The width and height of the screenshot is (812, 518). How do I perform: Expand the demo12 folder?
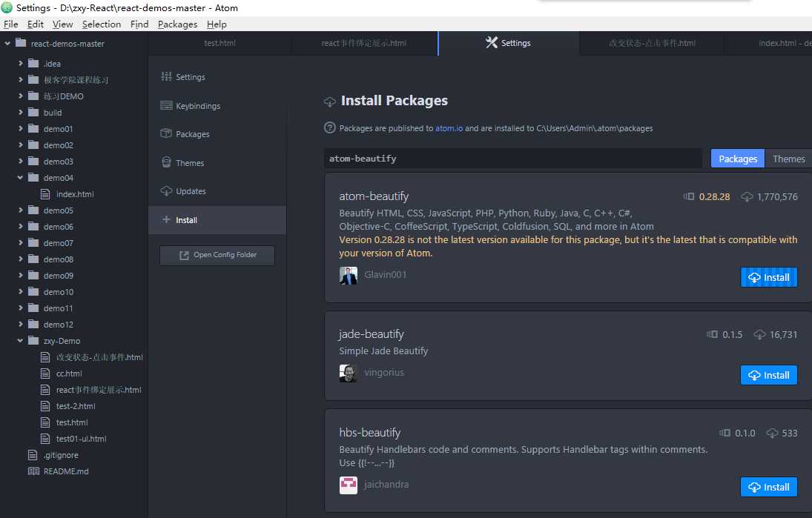20,325
